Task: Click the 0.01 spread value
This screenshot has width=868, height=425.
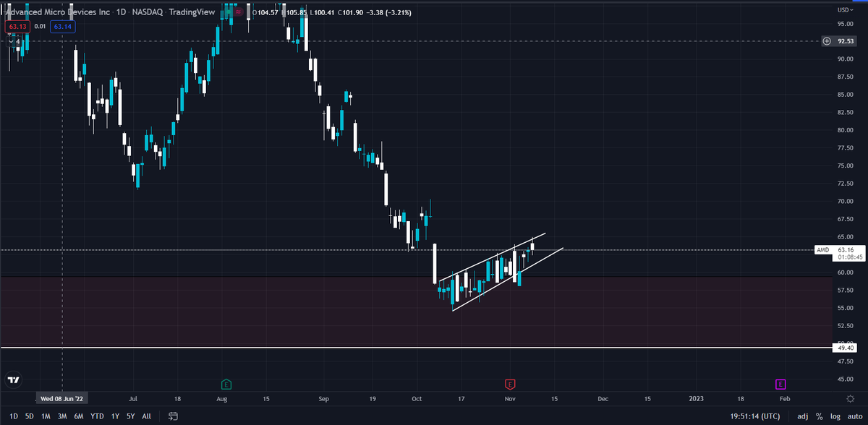Action: 40,27
